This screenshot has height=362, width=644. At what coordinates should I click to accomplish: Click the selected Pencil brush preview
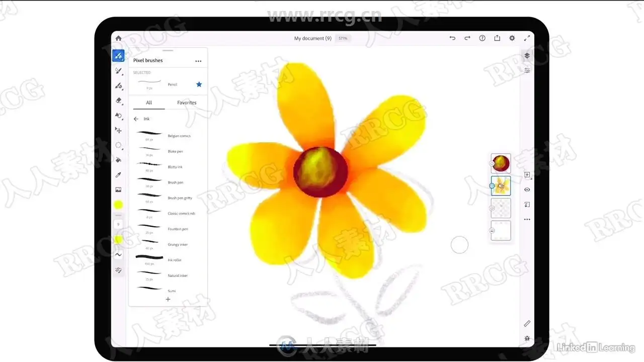(149, 83)
